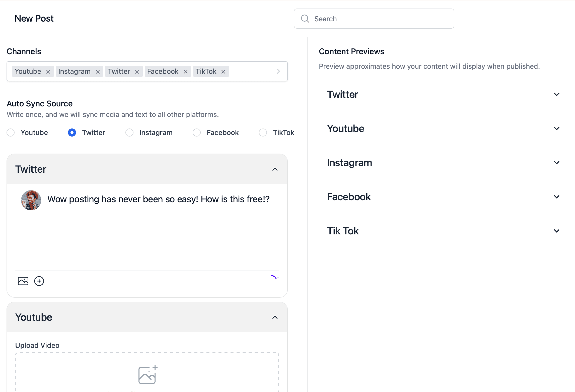Collapse the Twitter composer panel

coord(275,169)
